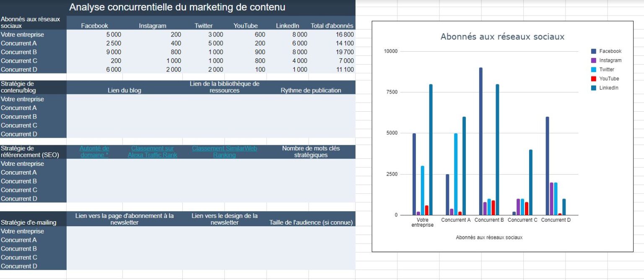This screenshot has height=280, width=644.
Task: Click the Classement sur Alexa Traffic Rank link
Action: click(152, 151)
